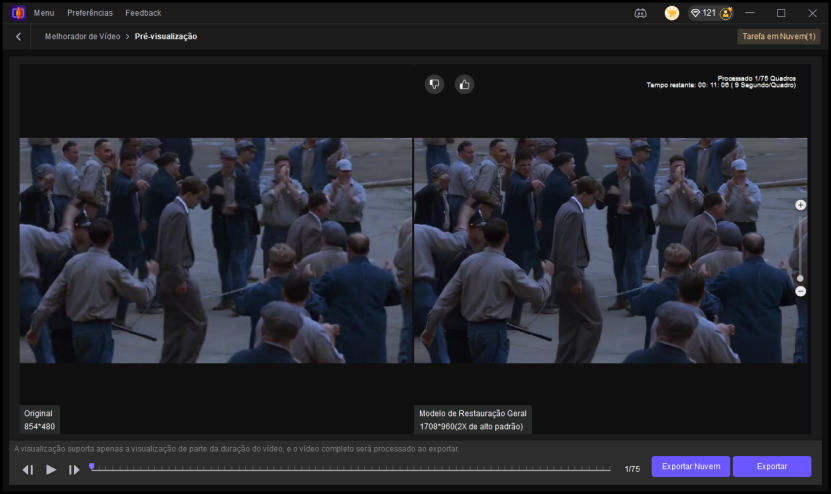Give thumbs up on preview

point(464,84)
